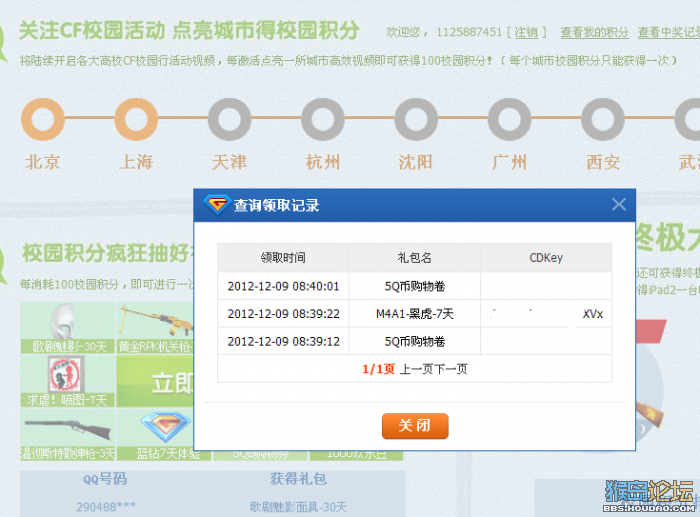Click the 天津 city circle icon
The image size is (700, 517).
click(229, 119)
